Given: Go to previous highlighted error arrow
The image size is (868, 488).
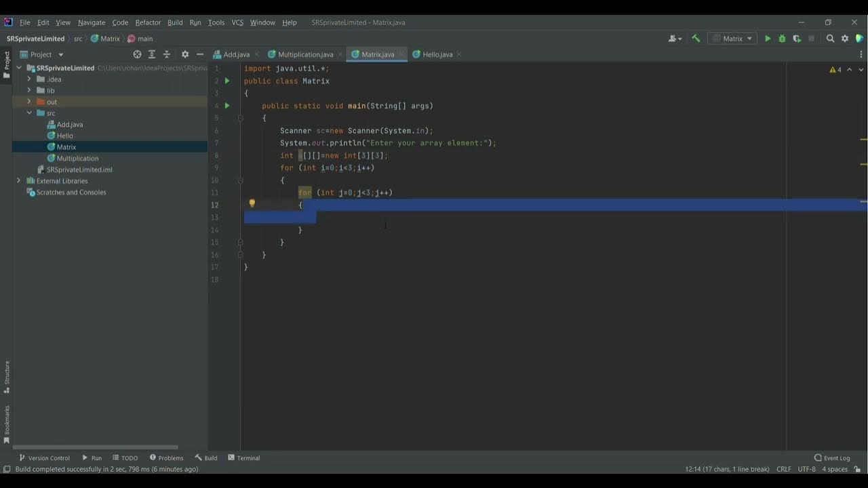Looking at the screenshot, I should click(x=851, y=70).
